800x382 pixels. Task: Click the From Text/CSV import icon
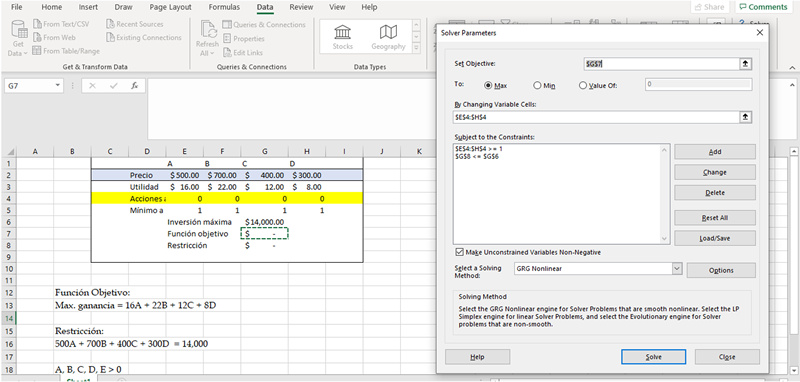(x=37, y=24)
